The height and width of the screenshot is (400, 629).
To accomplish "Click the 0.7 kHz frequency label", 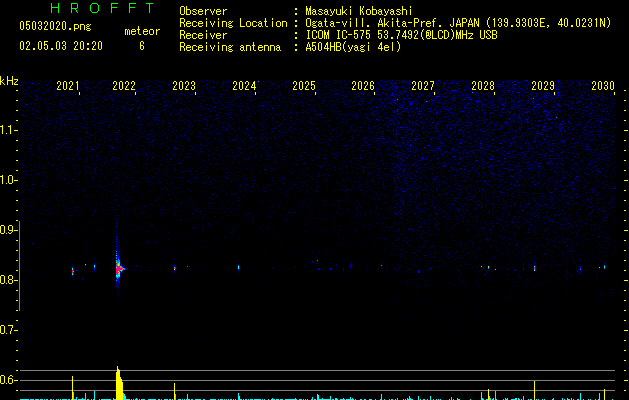I will click(8, 330).
